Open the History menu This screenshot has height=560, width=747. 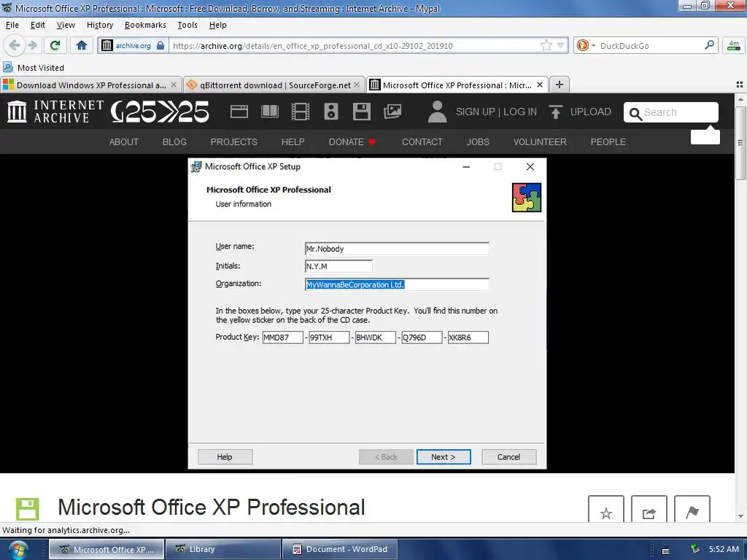(x=99, y=25)
